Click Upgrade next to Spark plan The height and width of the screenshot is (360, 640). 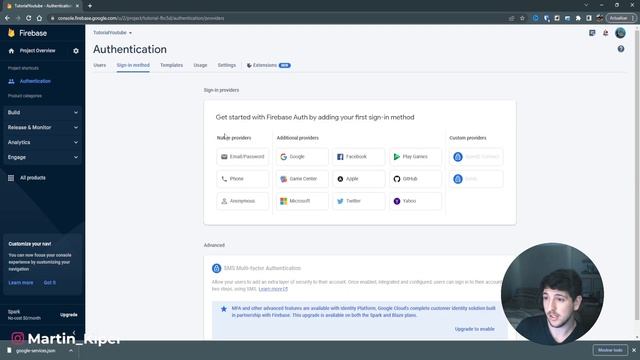coord(69,315)
